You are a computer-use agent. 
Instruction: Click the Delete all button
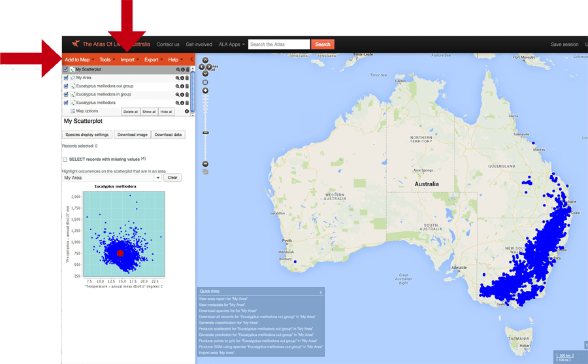click(131, 112)
